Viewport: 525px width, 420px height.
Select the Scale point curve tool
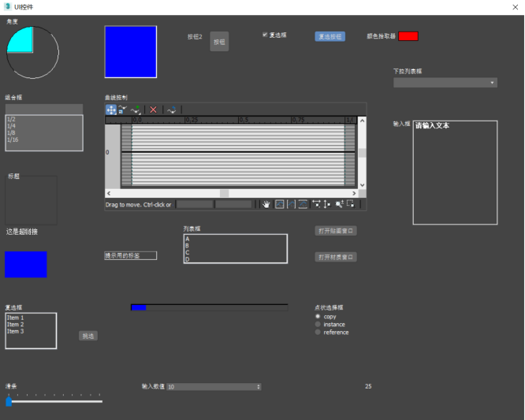122,110
